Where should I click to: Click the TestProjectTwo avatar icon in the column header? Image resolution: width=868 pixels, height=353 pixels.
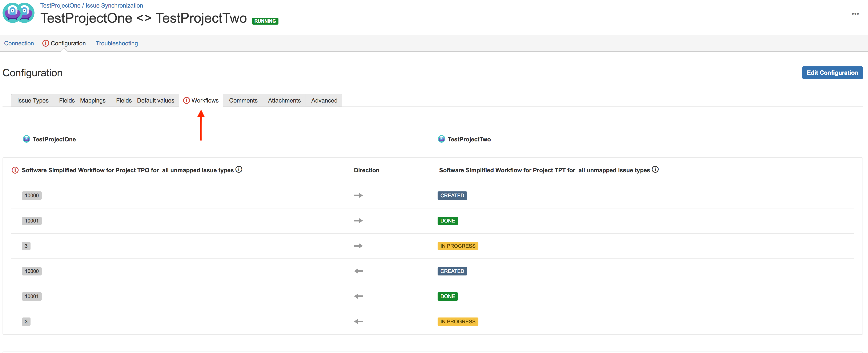[x=441, y=139]
